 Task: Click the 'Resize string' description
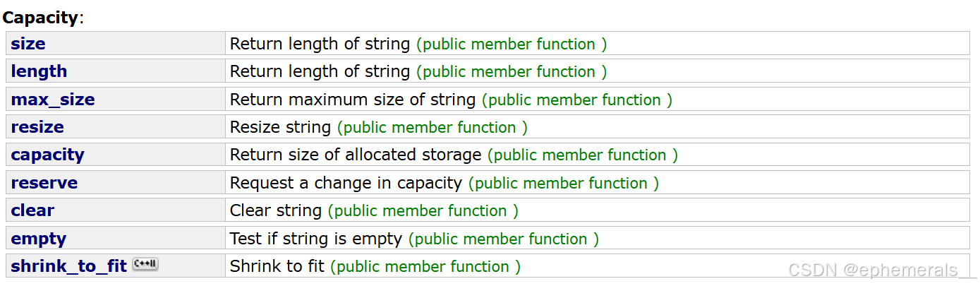coord(280,127)
